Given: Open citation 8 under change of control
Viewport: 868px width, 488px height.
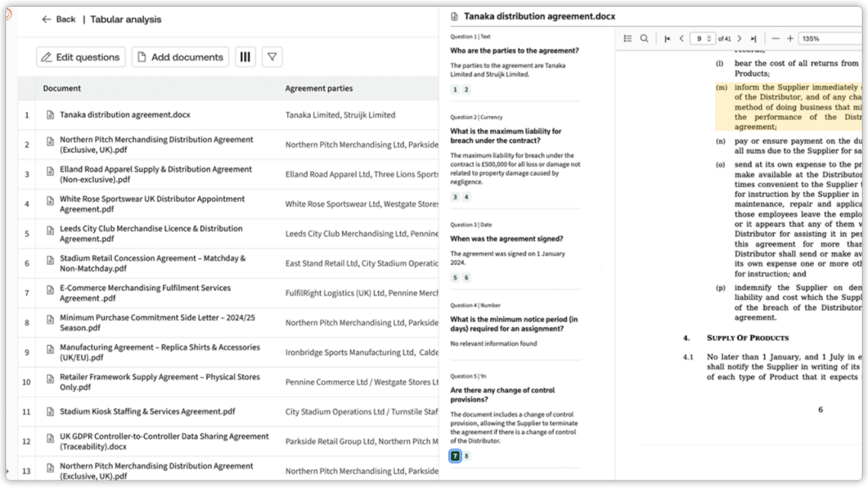Looking at the screenshot, I should point(467,456).
